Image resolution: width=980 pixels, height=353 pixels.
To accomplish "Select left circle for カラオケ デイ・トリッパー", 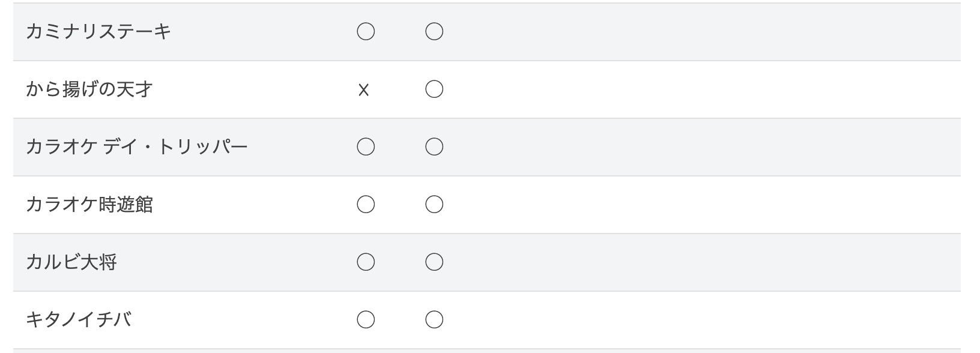I will tap(366, 146).
